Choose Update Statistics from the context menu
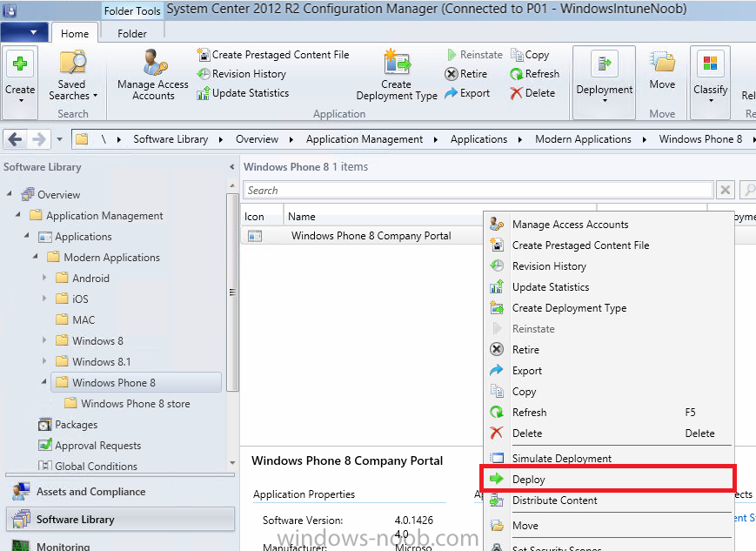 (608, 287)
